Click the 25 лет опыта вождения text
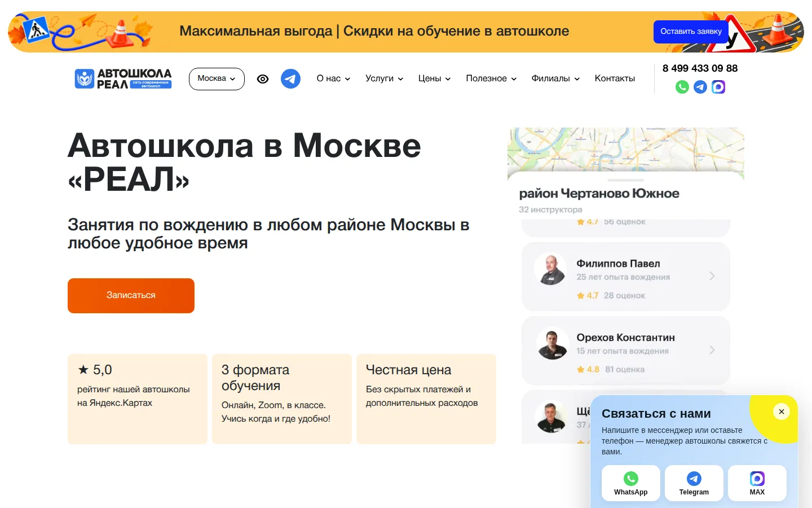Screen dimensions: 812x508 (623, 277)
